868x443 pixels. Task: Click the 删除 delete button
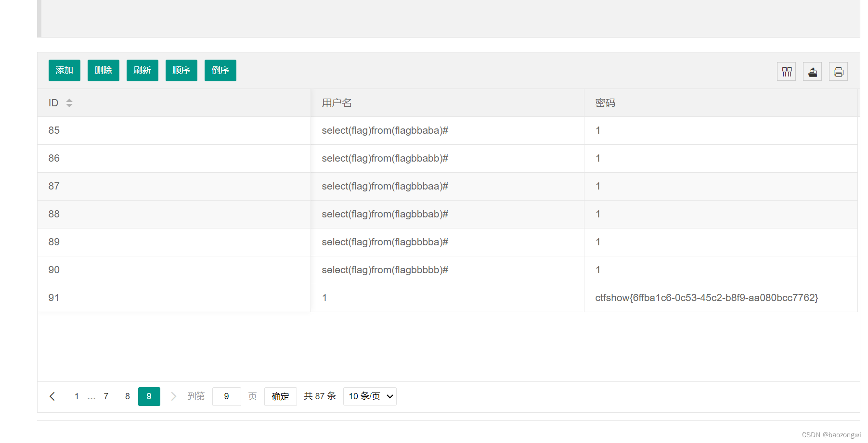click(x=104, y=70)
